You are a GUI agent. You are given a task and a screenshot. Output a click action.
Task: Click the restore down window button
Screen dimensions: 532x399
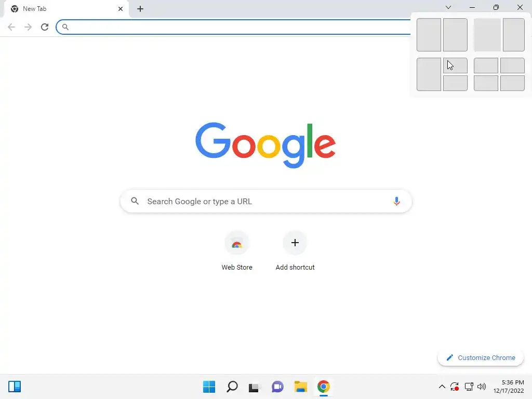496,7
